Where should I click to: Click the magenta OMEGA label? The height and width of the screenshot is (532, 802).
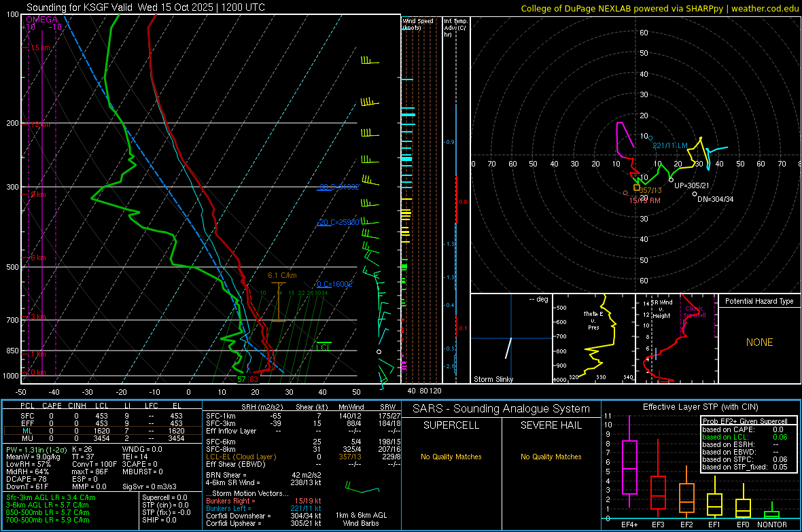pyautogui.click(x=41, y=20)
